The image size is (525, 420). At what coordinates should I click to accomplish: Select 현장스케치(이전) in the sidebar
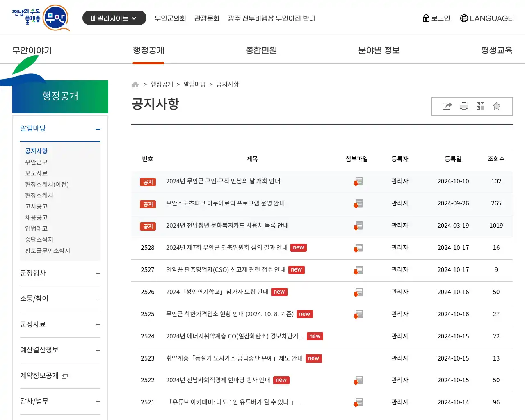point(47,184)
